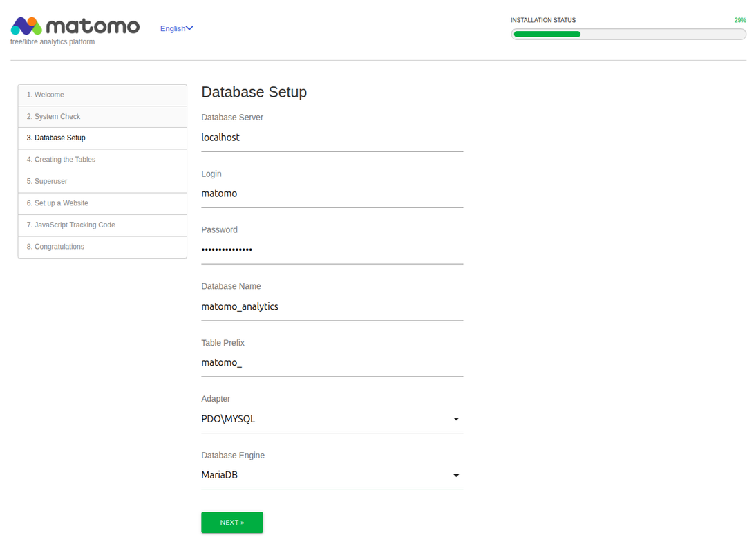
Task: Select the Congratulations step
Action: [x=102, y=247]
